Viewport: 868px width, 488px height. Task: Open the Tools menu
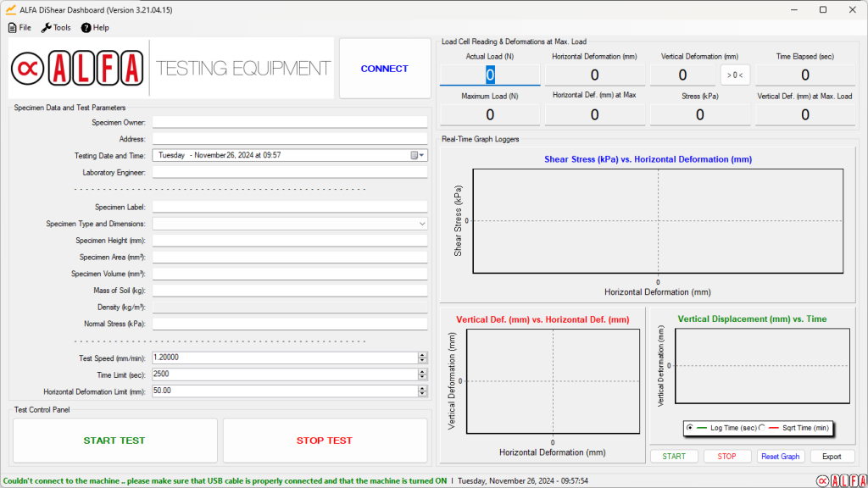pos(62,27)
